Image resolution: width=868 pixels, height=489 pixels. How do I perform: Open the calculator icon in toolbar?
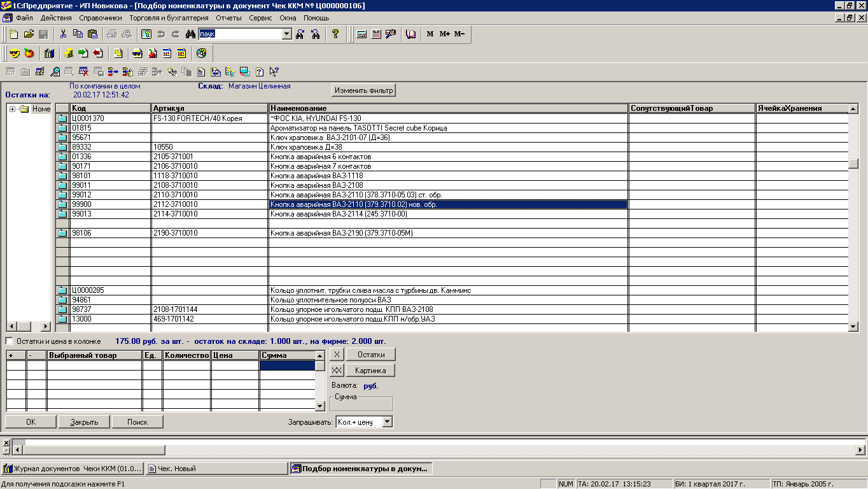pos(361,34)
